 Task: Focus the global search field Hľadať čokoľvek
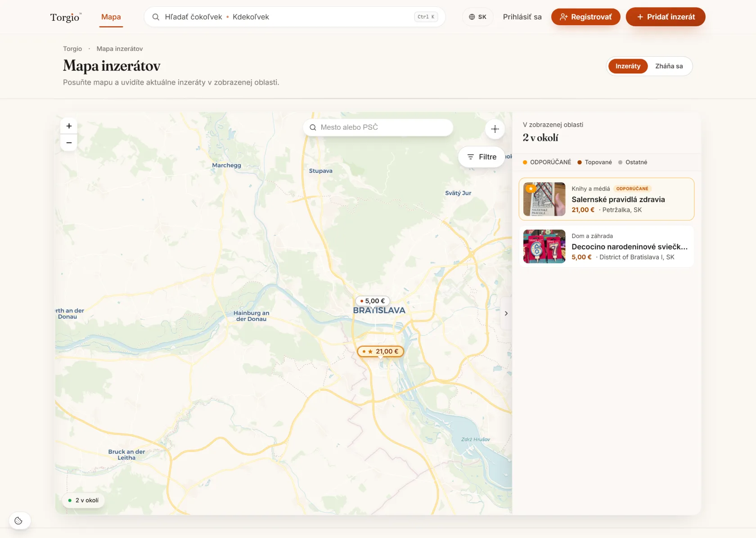(295, 17)
